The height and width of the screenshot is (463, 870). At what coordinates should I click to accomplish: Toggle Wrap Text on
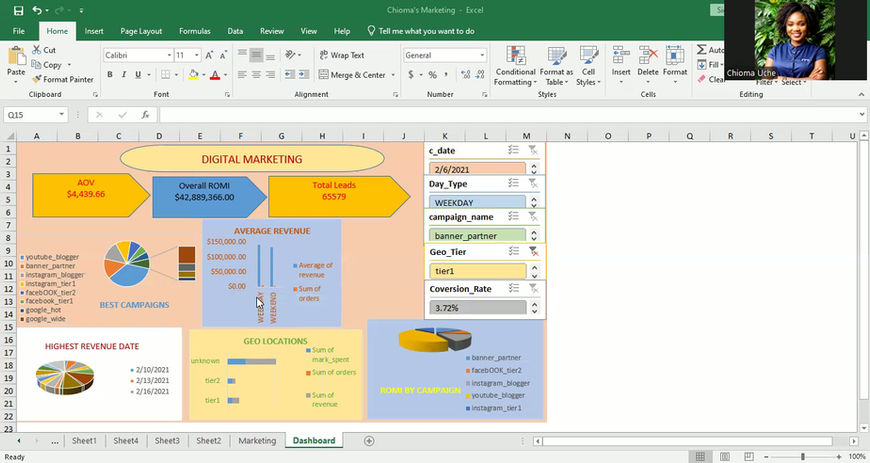pyautogui.click(x=340, y=55)
